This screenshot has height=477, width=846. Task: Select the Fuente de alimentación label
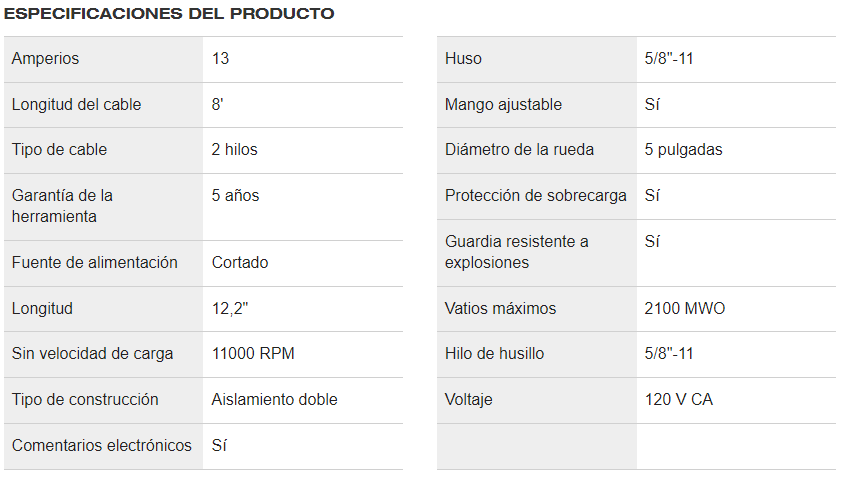tap(95, 263)
